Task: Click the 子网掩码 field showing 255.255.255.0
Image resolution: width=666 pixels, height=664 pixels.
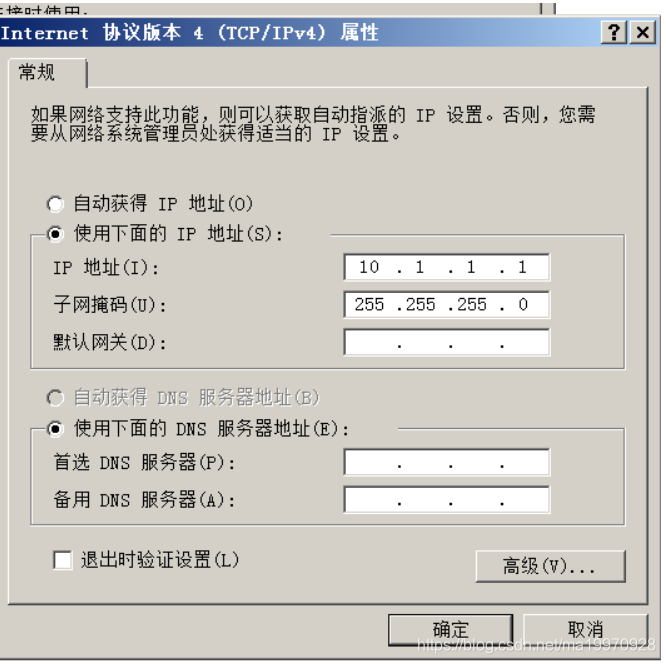Action: pos(446,305)
